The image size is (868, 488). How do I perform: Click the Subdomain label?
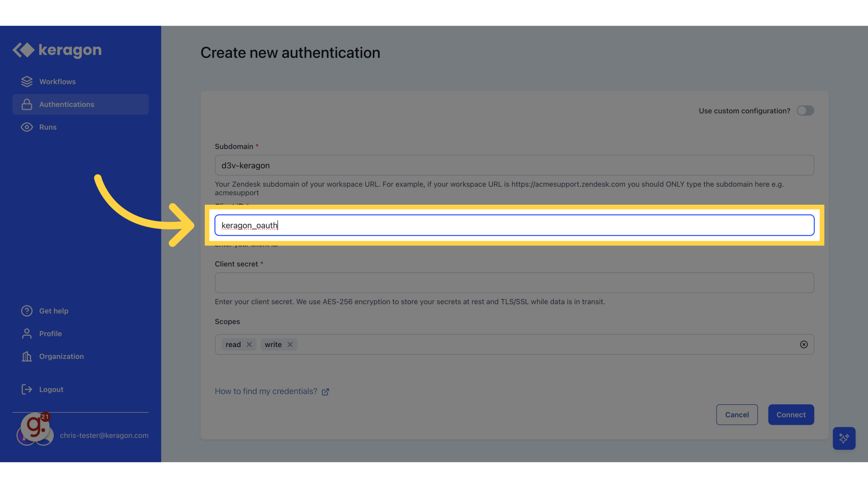click(x=234, y=146)
